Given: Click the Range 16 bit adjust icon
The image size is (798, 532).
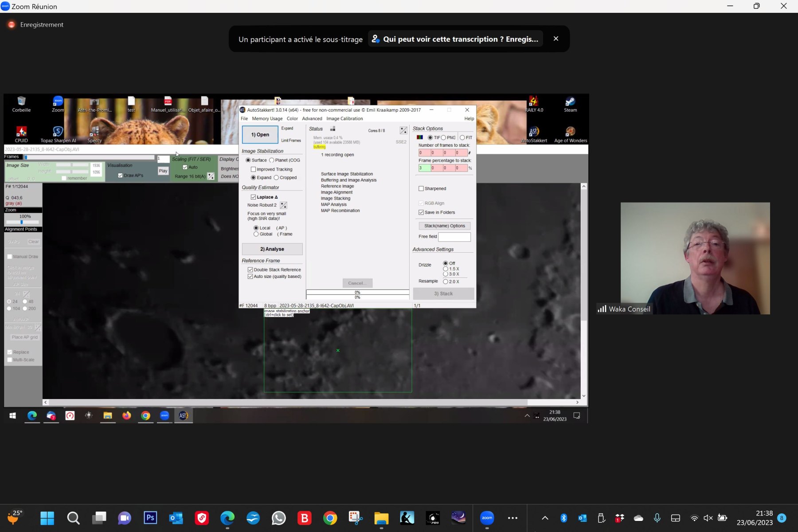Looking at the screenshot, I should [211, 176].
